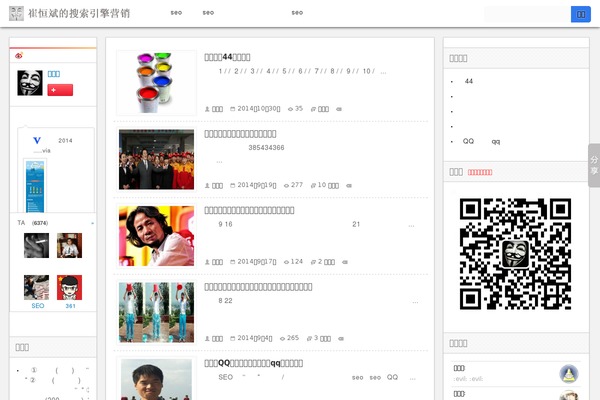Focus the search box in the header

pos(527,14)
